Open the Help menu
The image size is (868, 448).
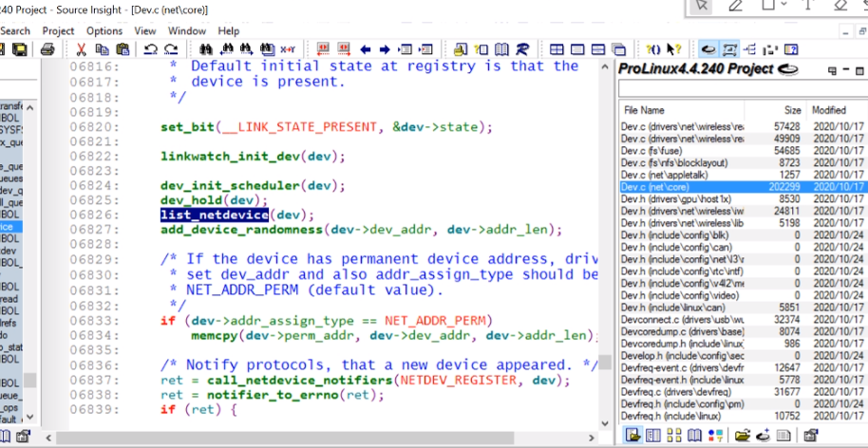pos(229,31)
